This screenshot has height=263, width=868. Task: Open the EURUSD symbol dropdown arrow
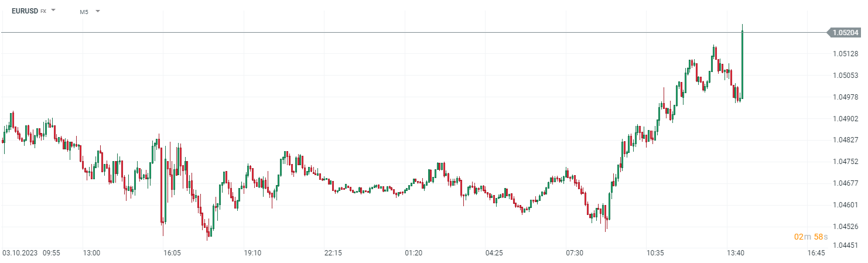tap(53, 11)
